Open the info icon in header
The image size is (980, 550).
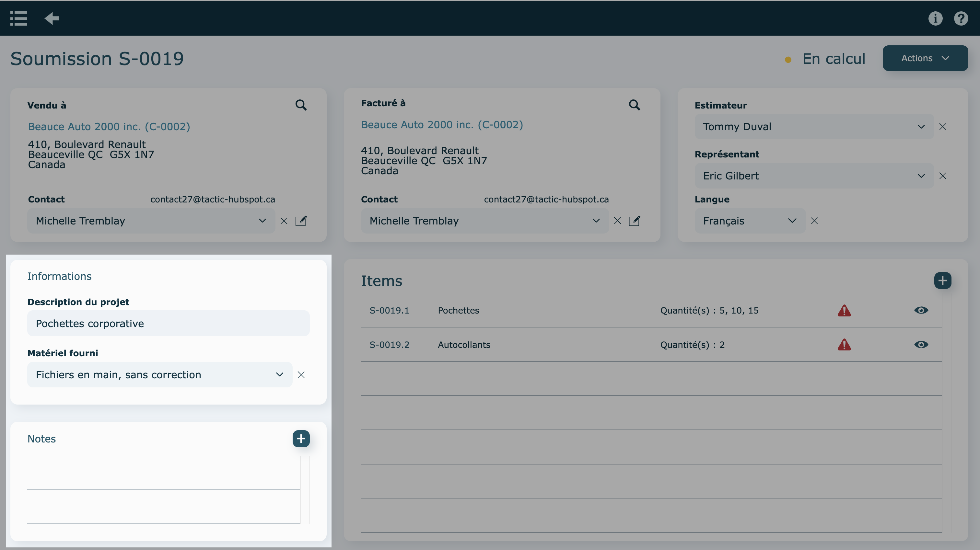click(935, 18)
